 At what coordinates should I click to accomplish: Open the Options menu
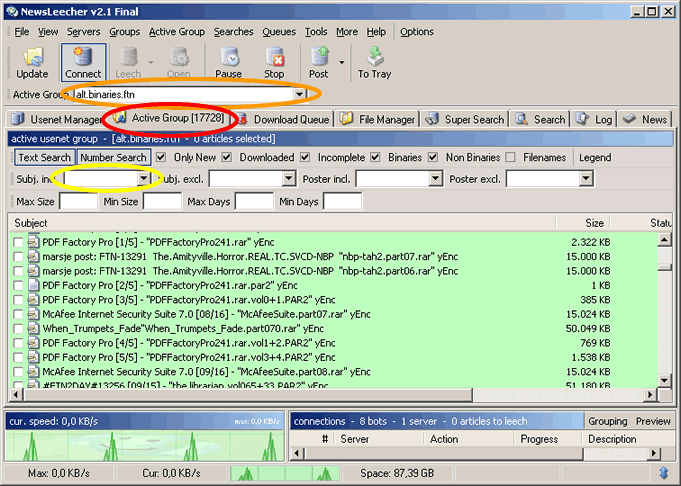pyautogui.click(x=417, y=32)
